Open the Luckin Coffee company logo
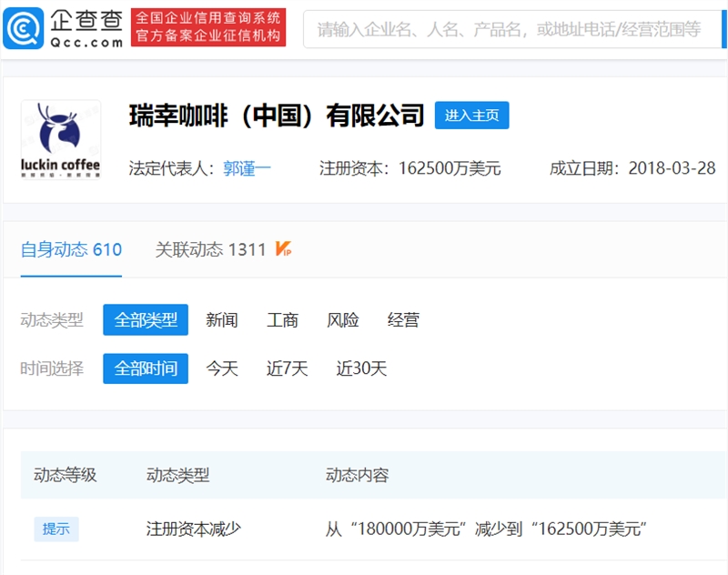 (x=60, y=139)
